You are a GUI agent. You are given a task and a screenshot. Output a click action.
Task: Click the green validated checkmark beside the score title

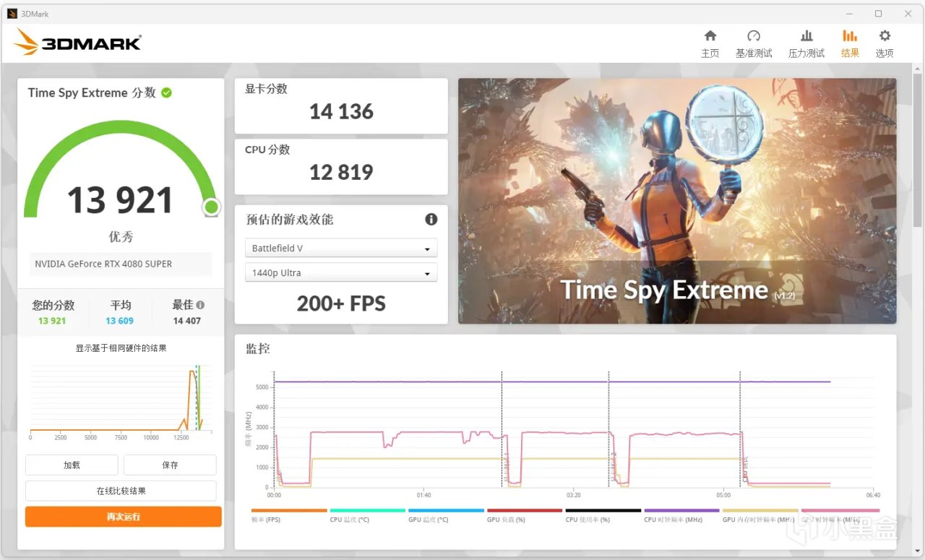tap(167, 92)
